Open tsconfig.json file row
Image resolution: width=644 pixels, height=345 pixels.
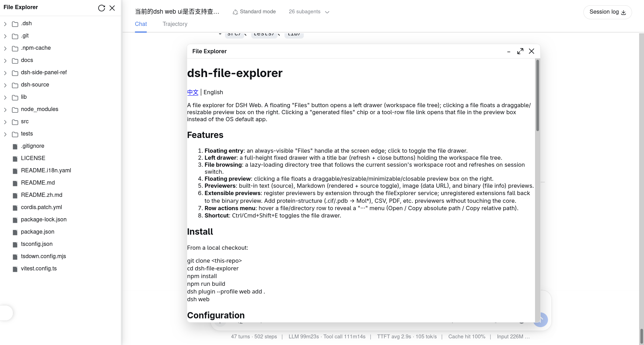point(60,244)
